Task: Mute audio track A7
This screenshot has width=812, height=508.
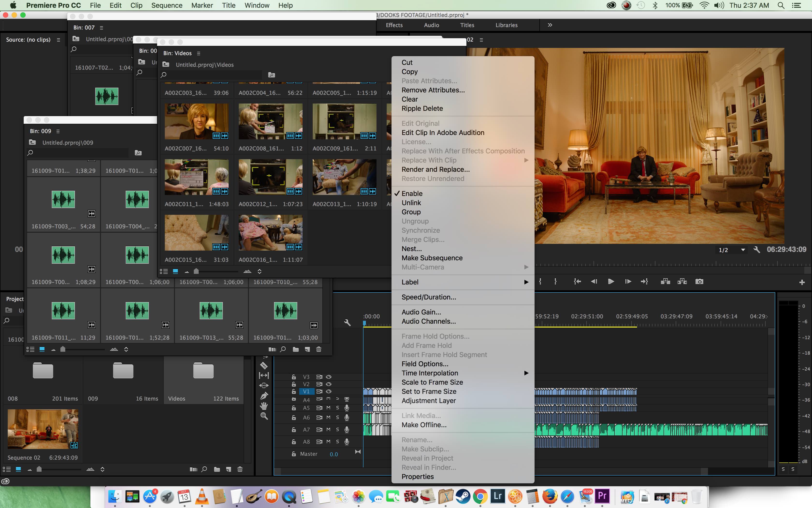Action: pyautogui.click(x=328, y=429)
